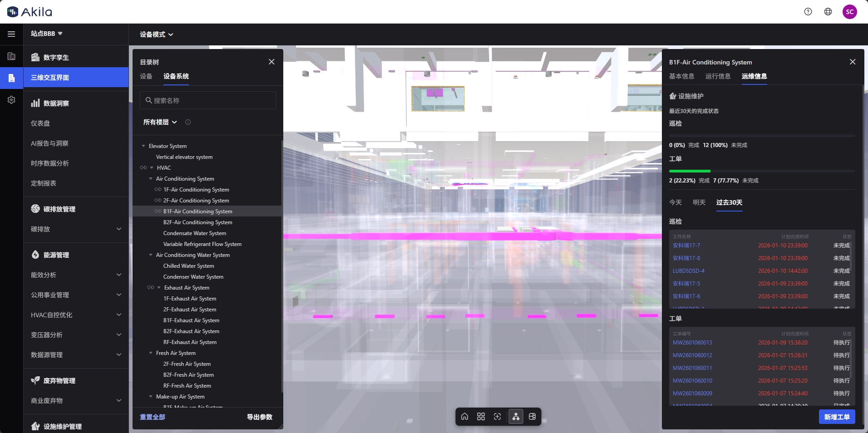Switch to the 设备 tab in 目录树

(146, 76)
